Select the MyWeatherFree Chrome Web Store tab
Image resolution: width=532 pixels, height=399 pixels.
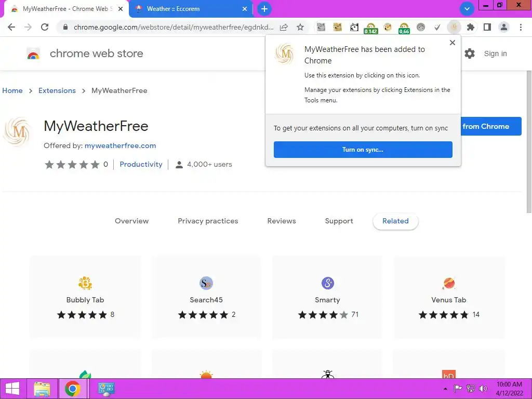coord(66,9)
